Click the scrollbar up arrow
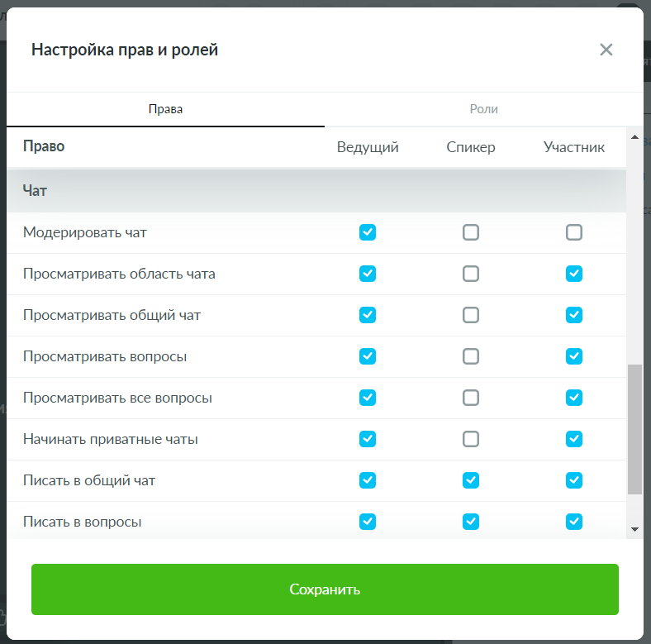The height and width of the screenshot is (644, 651). click(634, 137)
